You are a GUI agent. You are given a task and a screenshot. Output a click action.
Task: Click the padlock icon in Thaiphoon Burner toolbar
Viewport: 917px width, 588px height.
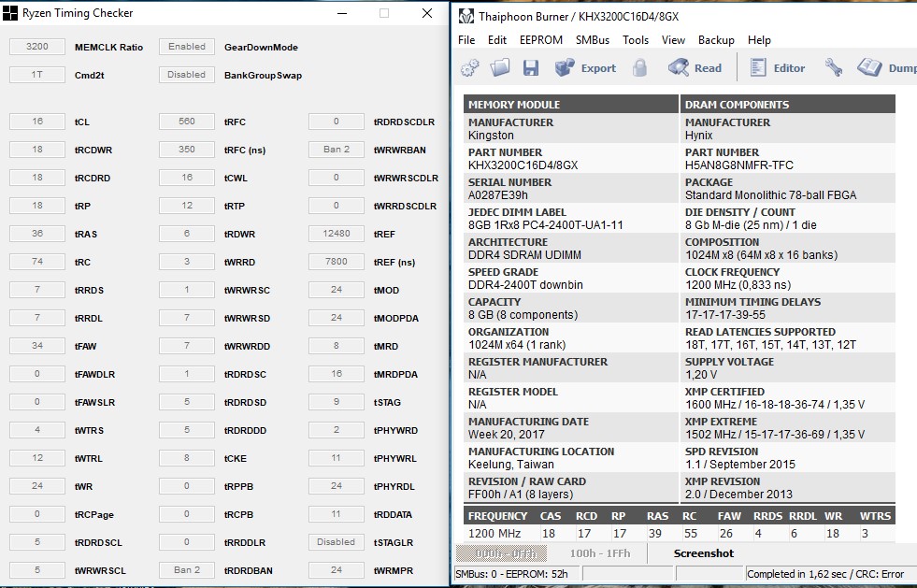click(639, 68)
